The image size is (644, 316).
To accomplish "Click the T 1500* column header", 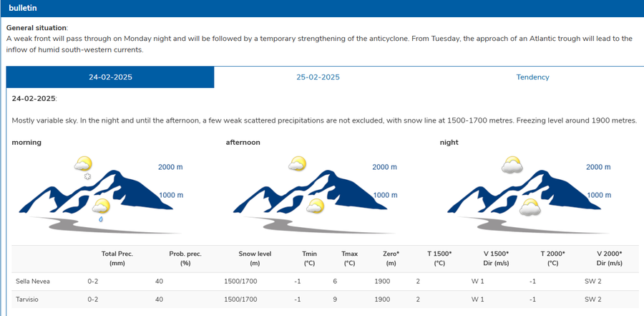I will click(439, 259).
